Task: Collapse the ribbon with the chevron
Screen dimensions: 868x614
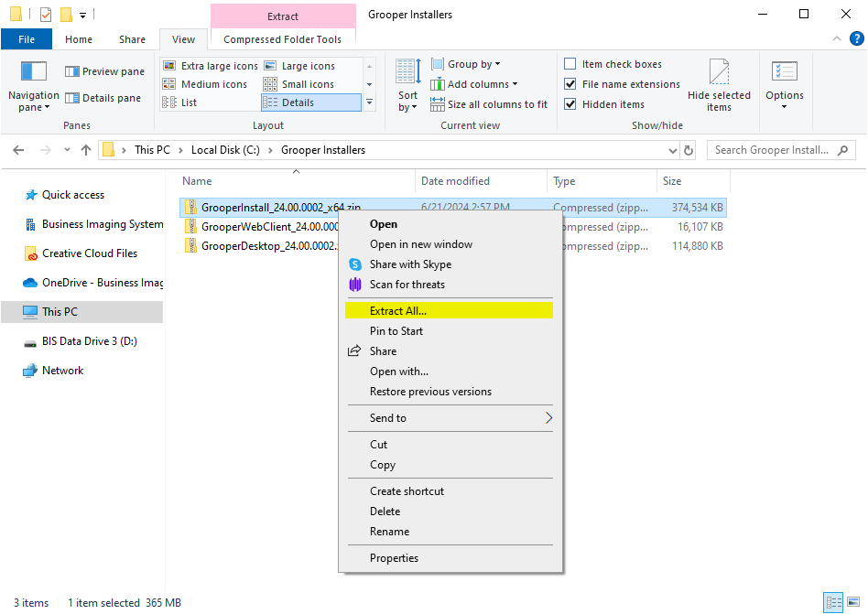Action: click(837, 38)
